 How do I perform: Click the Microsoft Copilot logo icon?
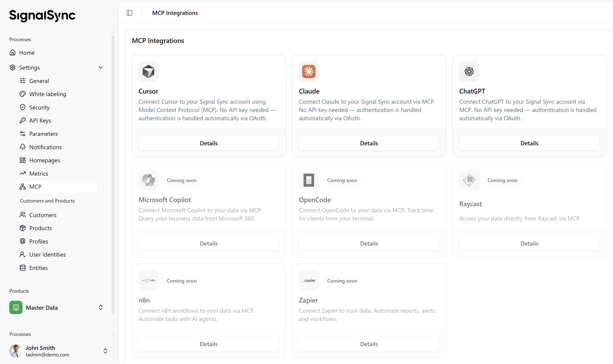pos(148,180)
